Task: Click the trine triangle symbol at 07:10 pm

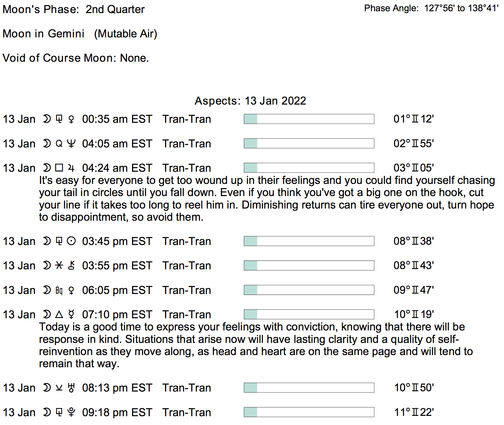Action: 59,314
